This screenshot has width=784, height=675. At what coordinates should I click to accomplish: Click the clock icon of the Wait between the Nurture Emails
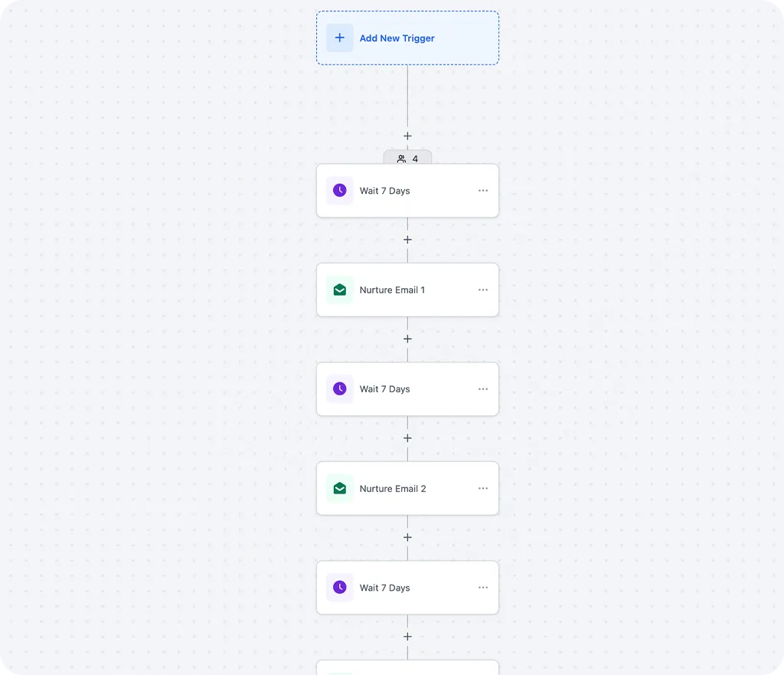pyautogui.click(x=340, y=389)
